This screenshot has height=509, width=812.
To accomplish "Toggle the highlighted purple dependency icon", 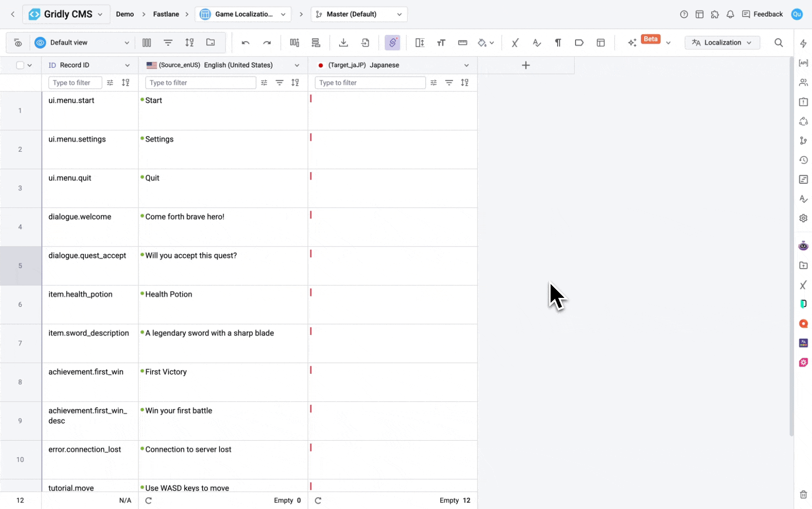I will tap(392, 43).
